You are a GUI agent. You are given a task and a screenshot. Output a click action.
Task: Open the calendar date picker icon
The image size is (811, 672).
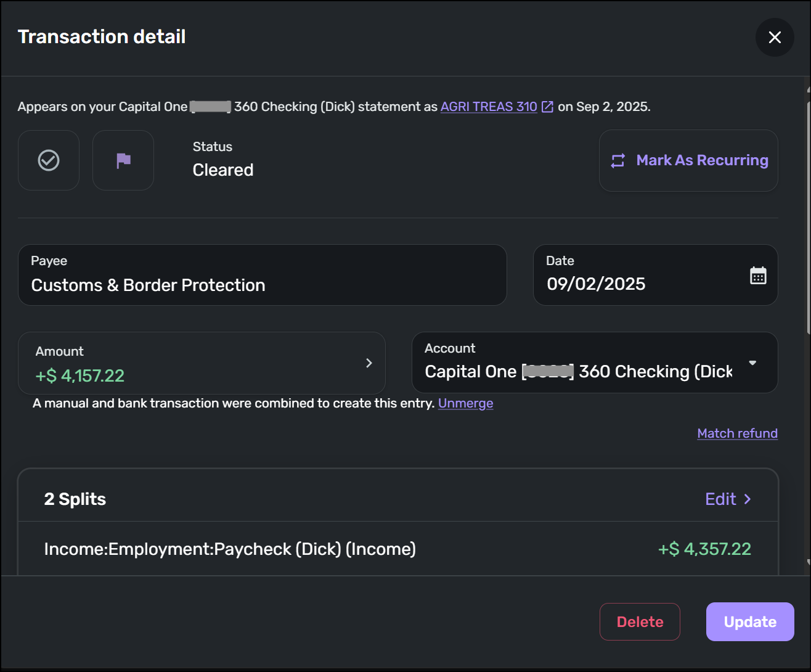(758, 276)
